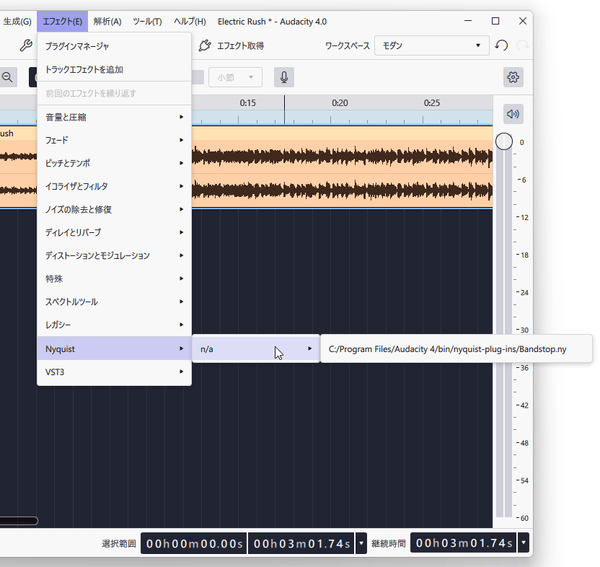Open the Nyquist submenu
Viewport: 600px width, 567px height.
tap(114, 349)
